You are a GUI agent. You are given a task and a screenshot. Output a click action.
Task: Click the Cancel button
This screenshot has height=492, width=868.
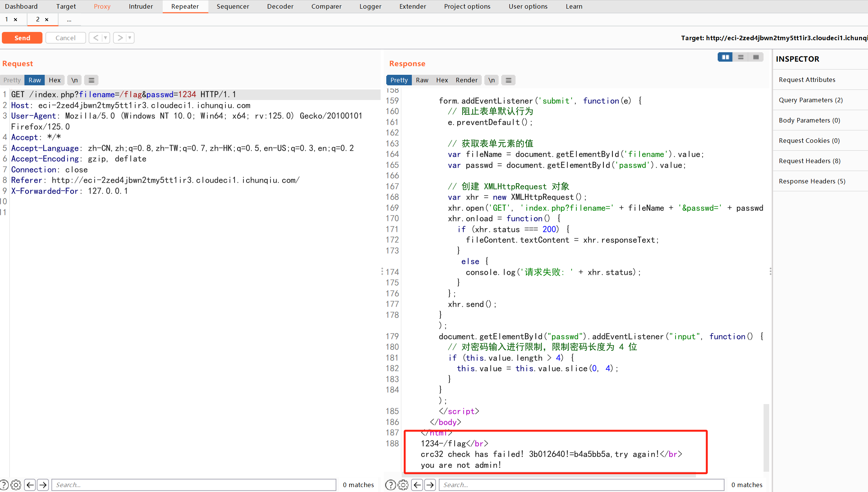(x=65, y=38)
